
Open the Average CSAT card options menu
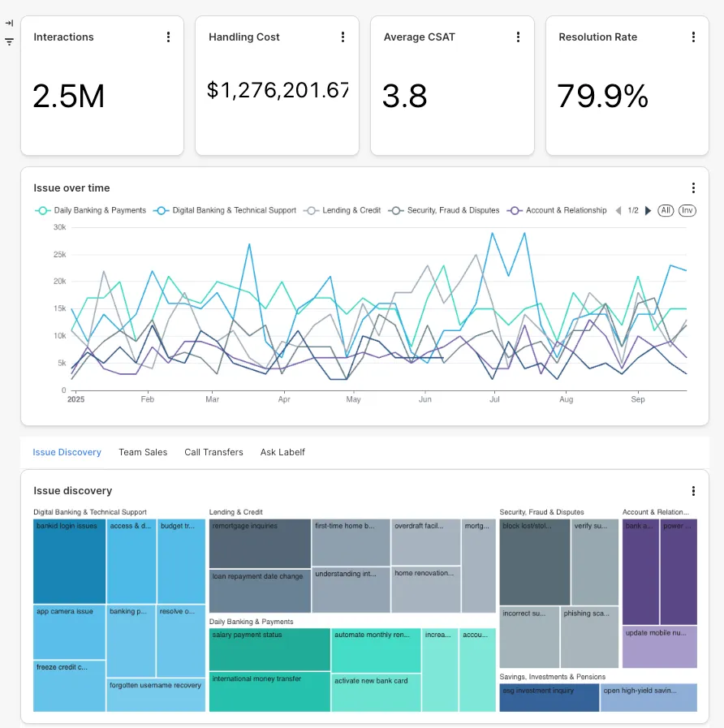pos(518,37)
